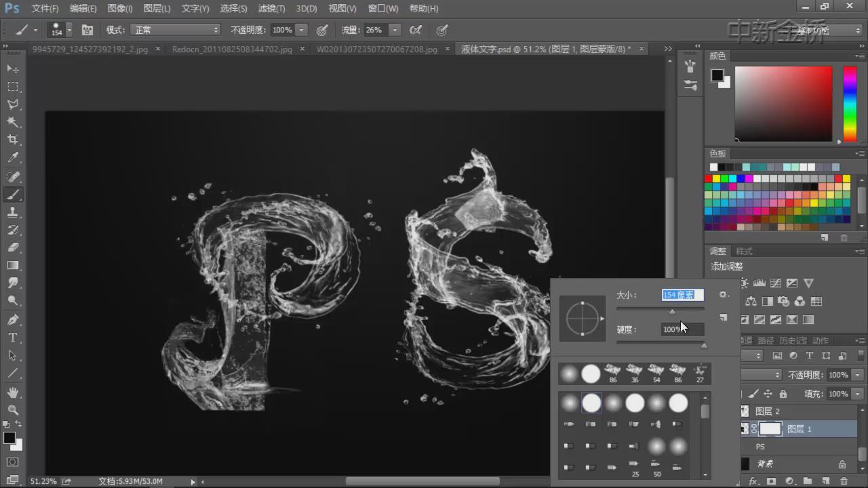Select the Path Selection tool
868x488 pixels.
click(13, 354)
